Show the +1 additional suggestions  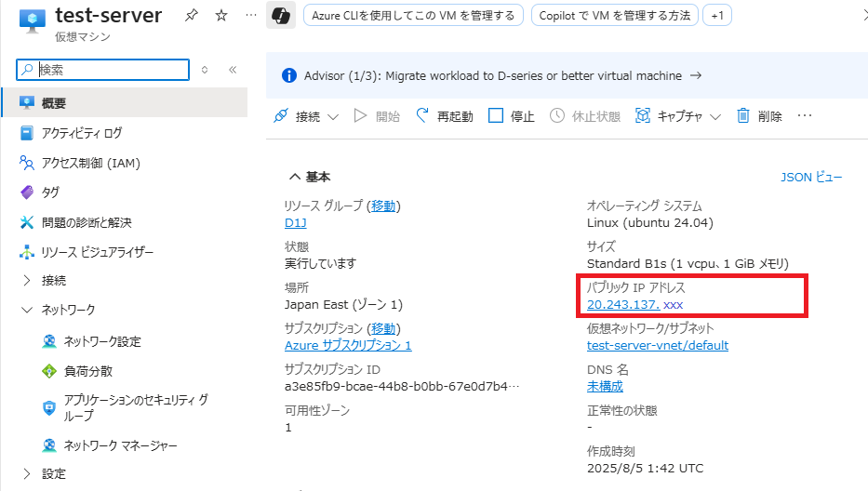pos(717,16)
